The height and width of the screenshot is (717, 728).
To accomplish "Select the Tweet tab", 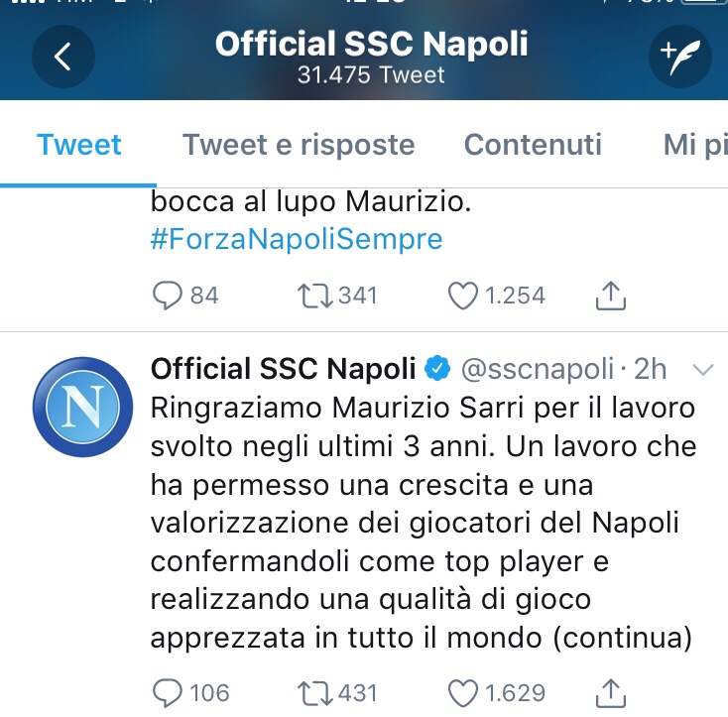I will [79, 145].
